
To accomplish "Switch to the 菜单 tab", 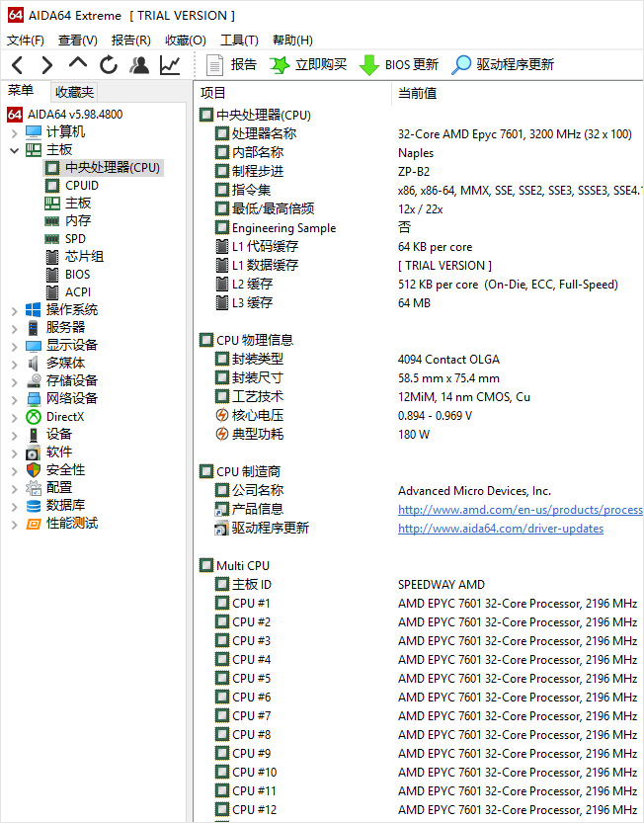I will [21, 91].
